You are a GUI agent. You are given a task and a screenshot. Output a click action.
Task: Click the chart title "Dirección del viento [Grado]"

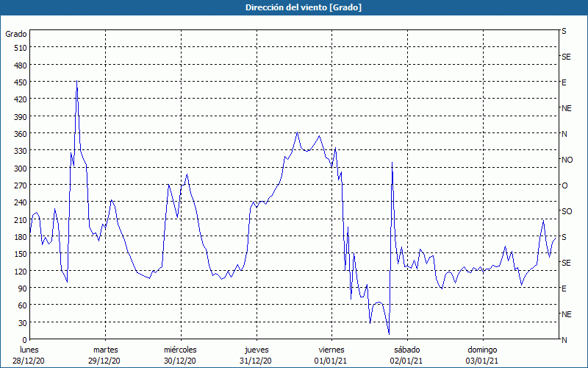(x=304, y=7)
